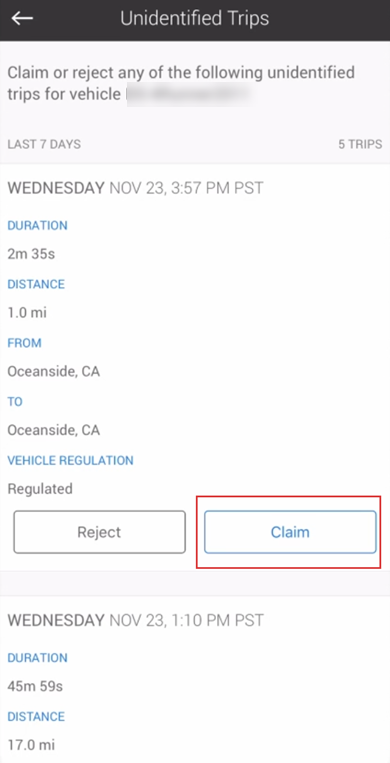Tap the Regulated status value

[40, 489]
